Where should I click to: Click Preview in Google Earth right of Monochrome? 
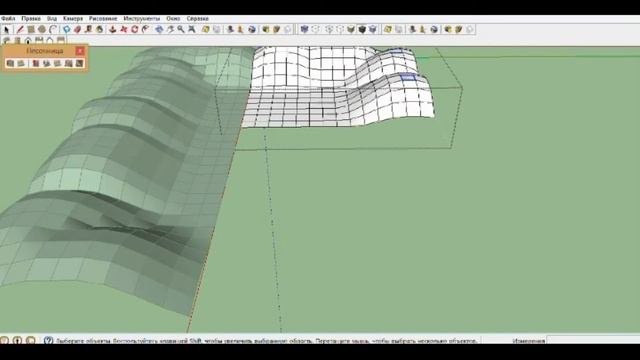434,29
